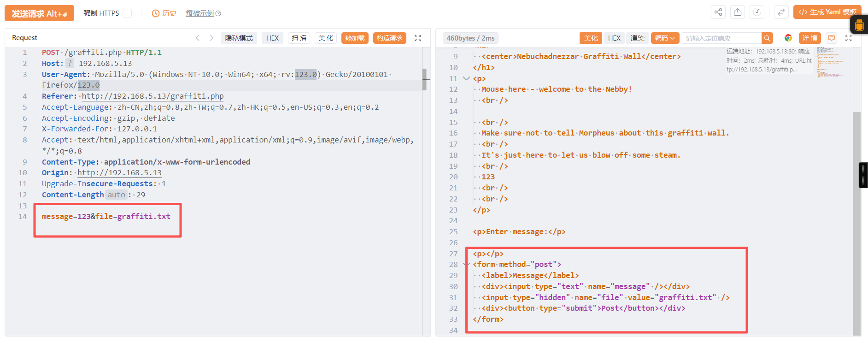
Task: Click the swap arrows icon
Action: click(x=781, y=12)
